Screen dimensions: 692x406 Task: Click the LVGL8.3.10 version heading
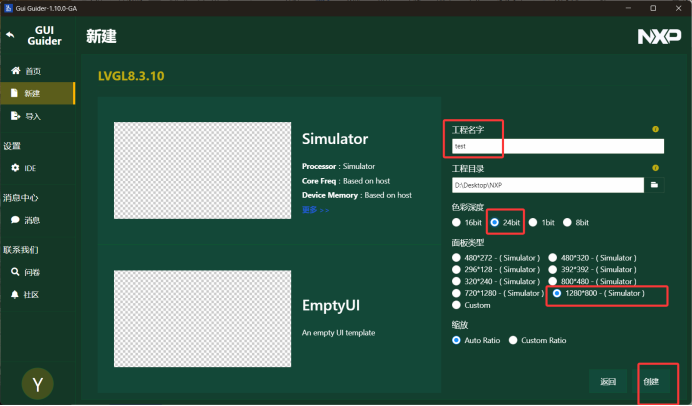click(131, 76)
